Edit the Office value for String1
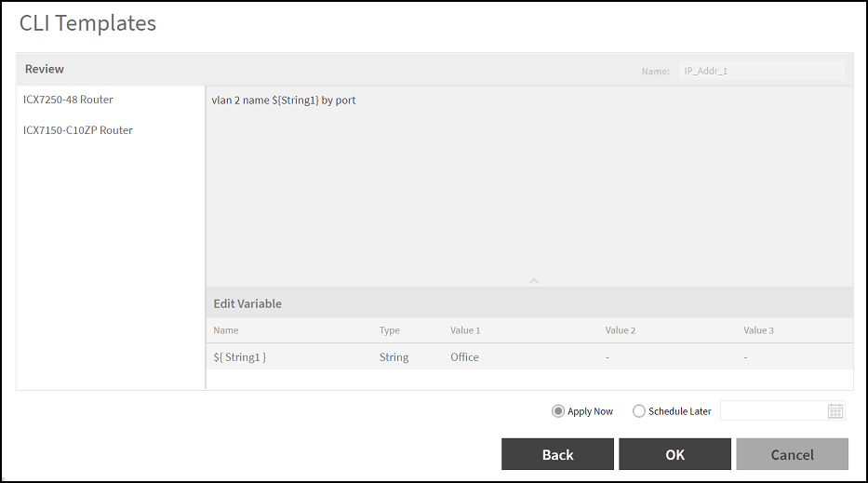 (464, 357)
